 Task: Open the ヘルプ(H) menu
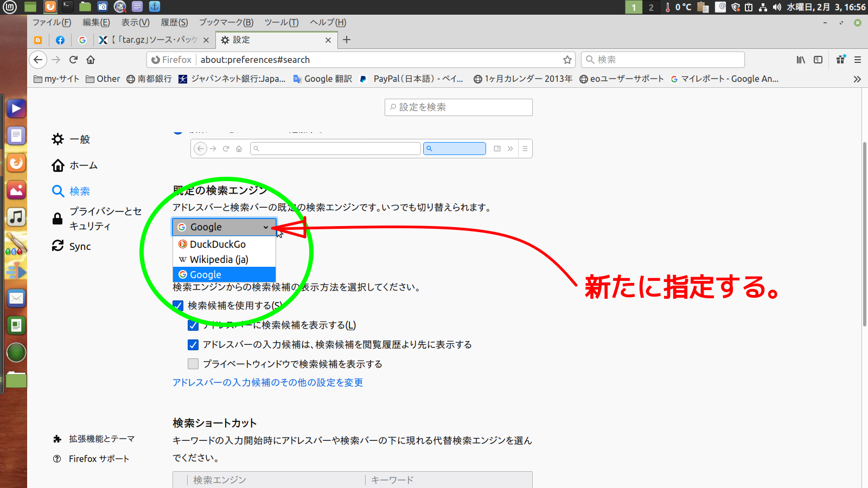coord(328,22)
